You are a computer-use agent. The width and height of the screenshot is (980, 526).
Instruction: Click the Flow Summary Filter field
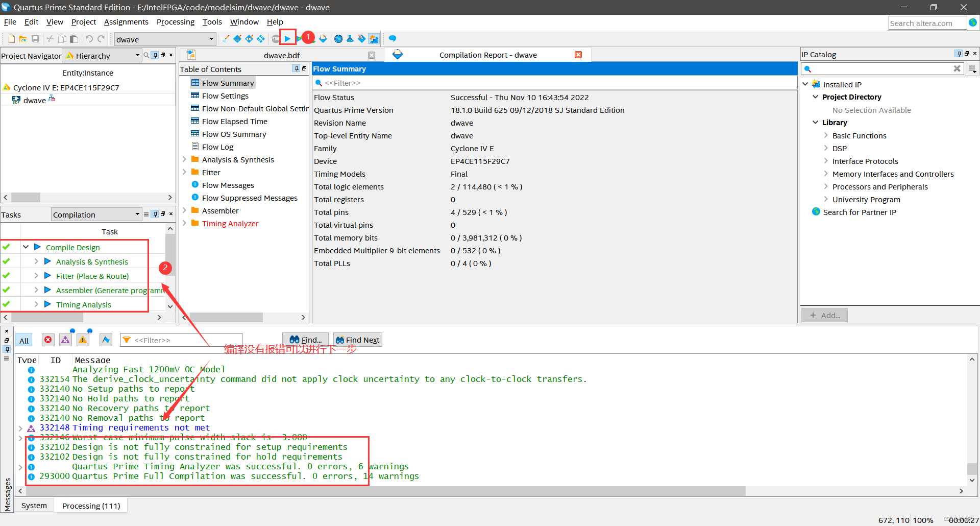[554, 83]
